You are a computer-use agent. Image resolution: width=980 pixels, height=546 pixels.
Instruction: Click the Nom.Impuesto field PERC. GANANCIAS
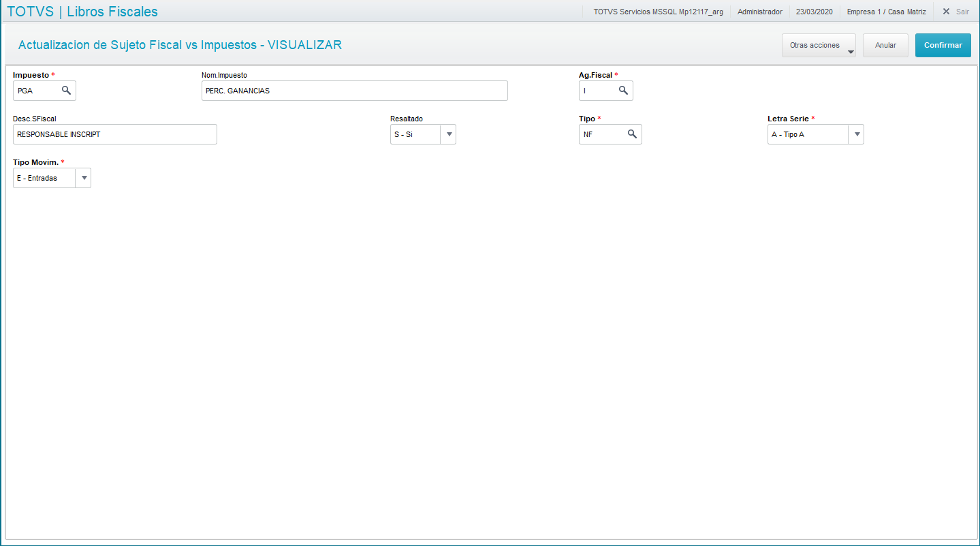354,91
